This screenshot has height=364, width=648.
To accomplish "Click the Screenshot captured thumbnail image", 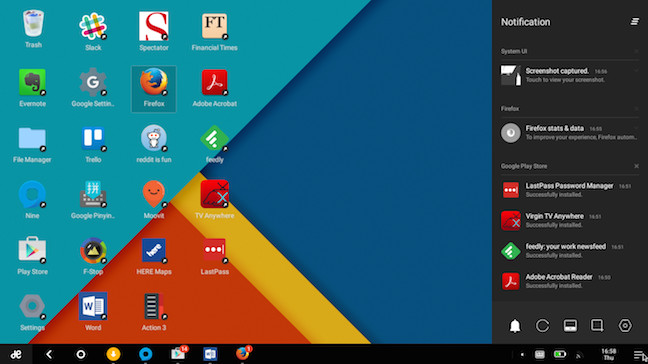I will point(511,75).
